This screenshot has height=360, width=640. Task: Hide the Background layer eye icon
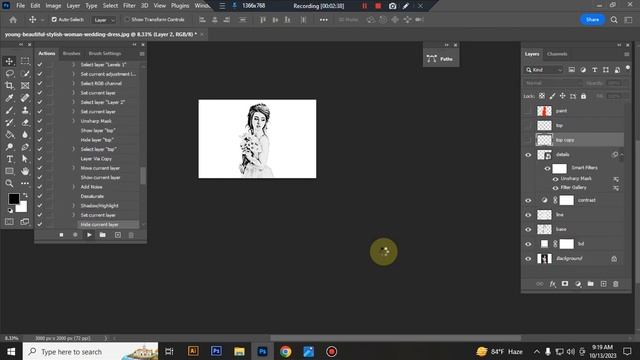528,258
